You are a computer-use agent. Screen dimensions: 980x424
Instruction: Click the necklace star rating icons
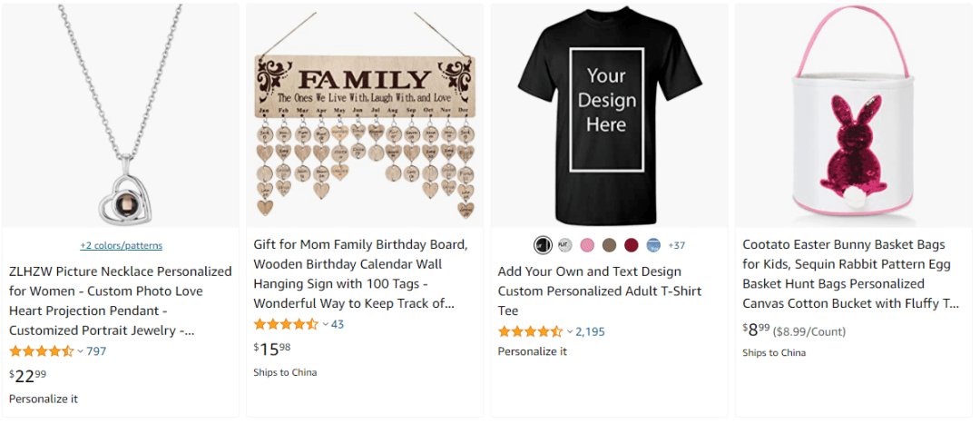pos(42,351)
